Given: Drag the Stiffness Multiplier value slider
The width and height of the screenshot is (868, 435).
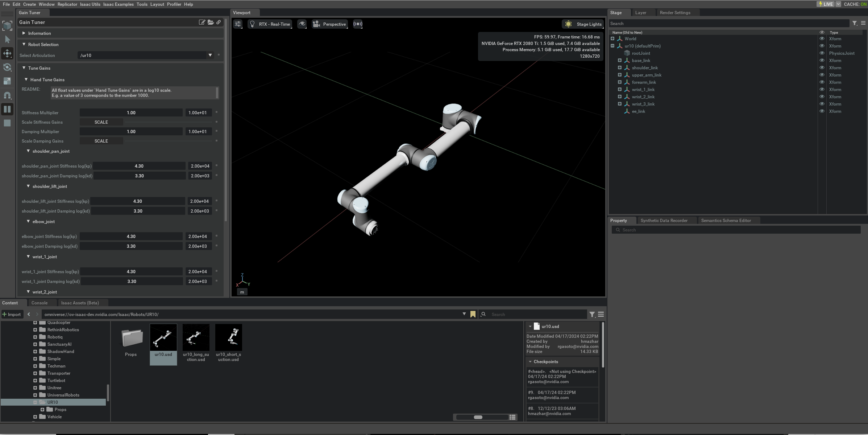Looking at the screenshot, I should click(131, 112).
